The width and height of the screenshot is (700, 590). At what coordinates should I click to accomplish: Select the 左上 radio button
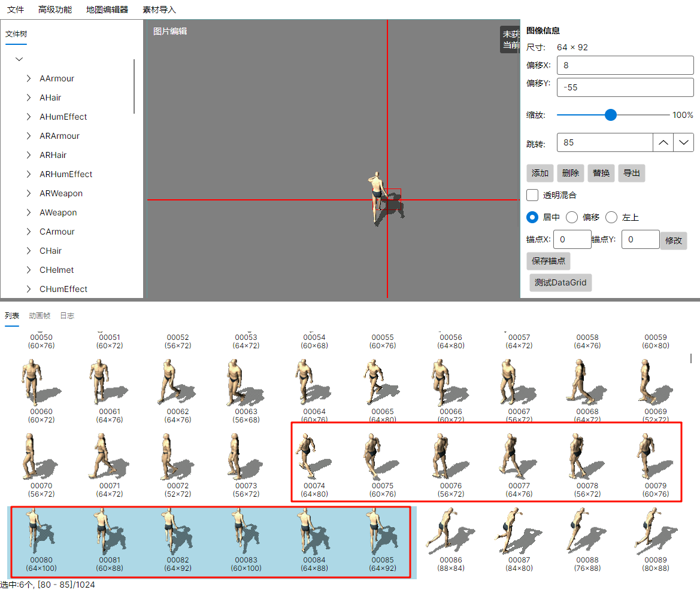(611, 217)
